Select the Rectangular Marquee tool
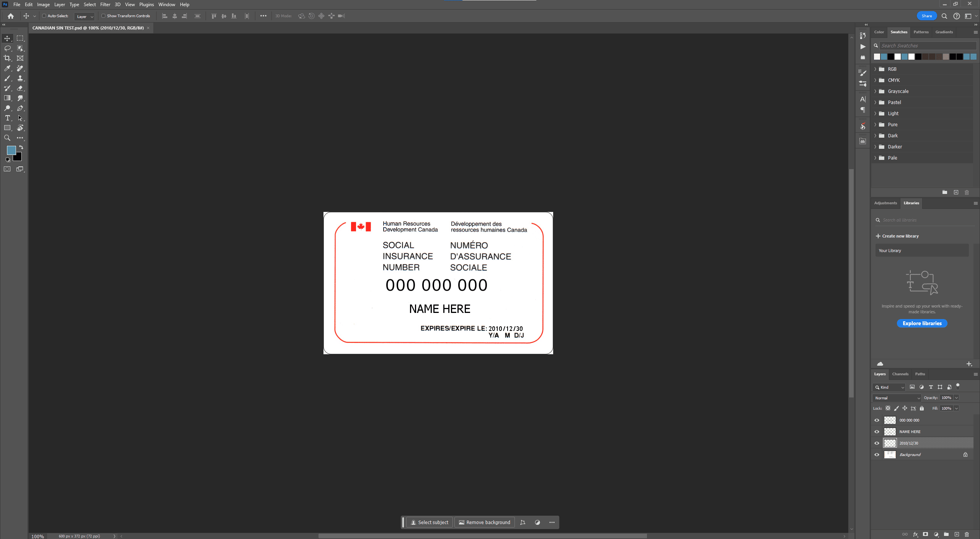The image size is (980, 539). pos(20,38)
